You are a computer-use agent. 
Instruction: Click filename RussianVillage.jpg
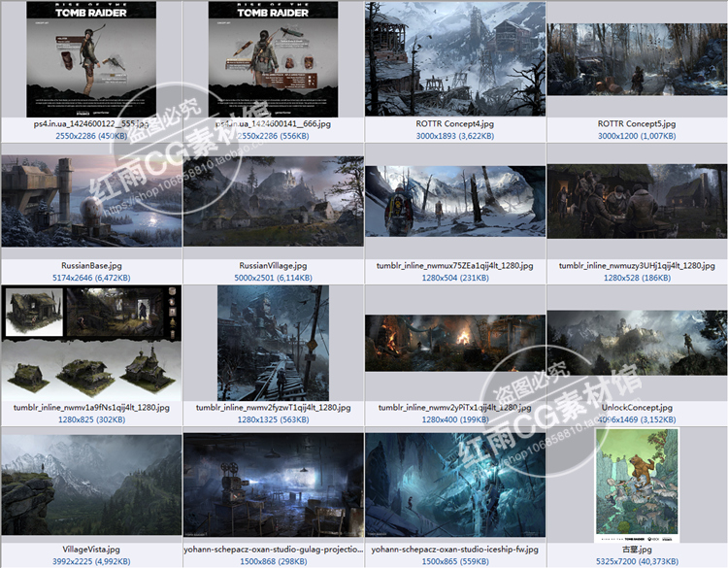point(273,266)
